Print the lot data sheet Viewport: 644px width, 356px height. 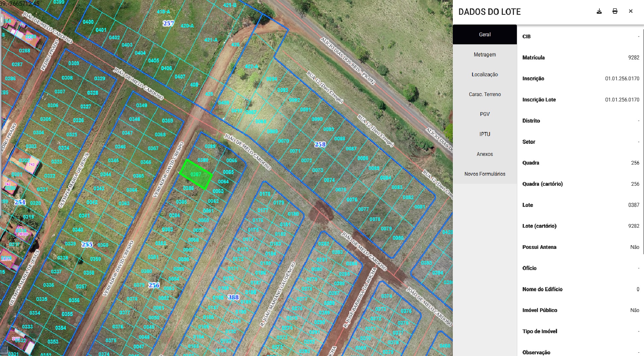(x=615, y=11)
